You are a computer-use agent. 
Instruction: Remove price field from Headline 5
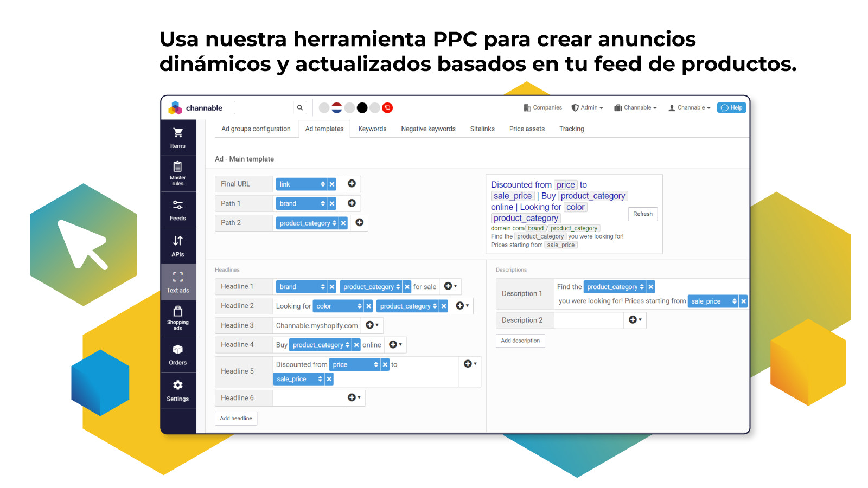pos(385,365)
